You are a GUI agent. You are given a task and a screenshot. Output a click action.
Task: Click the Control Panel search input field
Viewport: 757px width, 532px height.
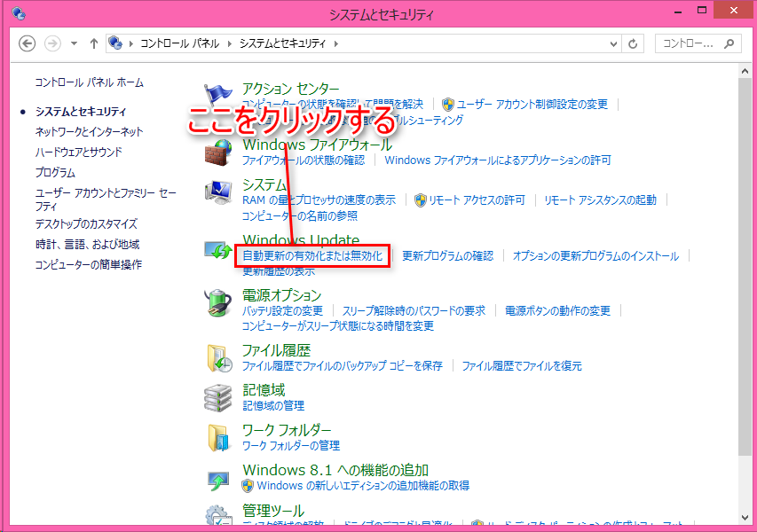698,43
